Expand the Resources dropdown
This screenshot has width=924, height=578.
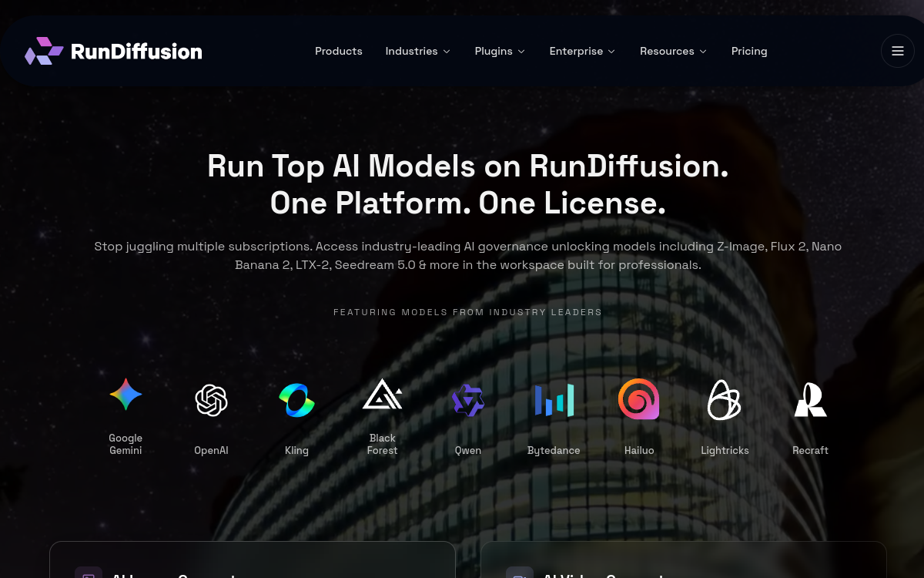click(x=673, y=51)
